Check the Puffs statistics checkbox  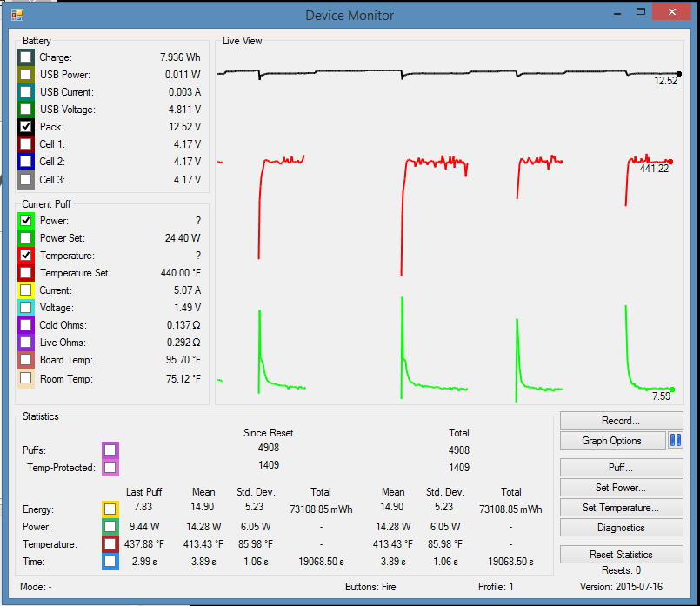coord(110,450)
